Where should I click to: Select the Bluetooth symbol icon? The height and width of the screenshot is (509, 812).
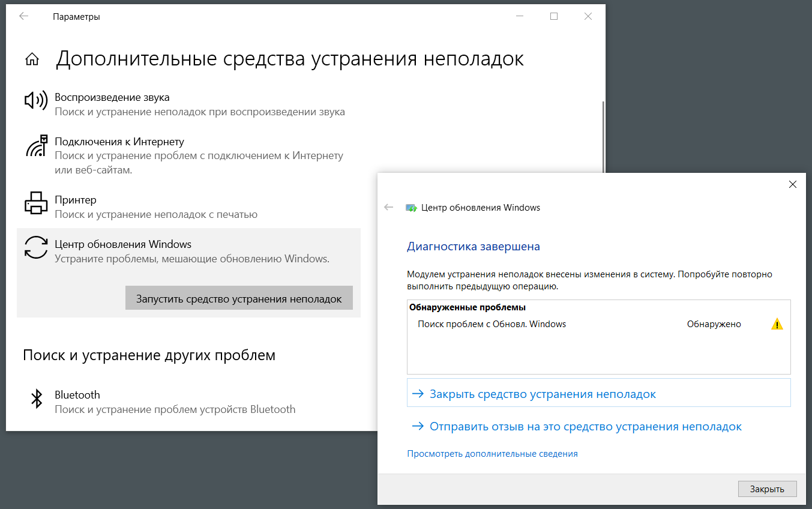pos(37,399)
